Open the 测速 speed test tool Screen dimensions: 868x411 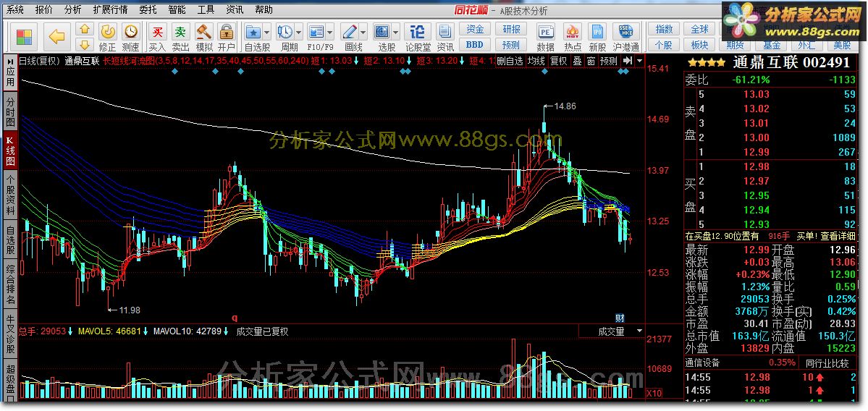click(x=130, y=37)
